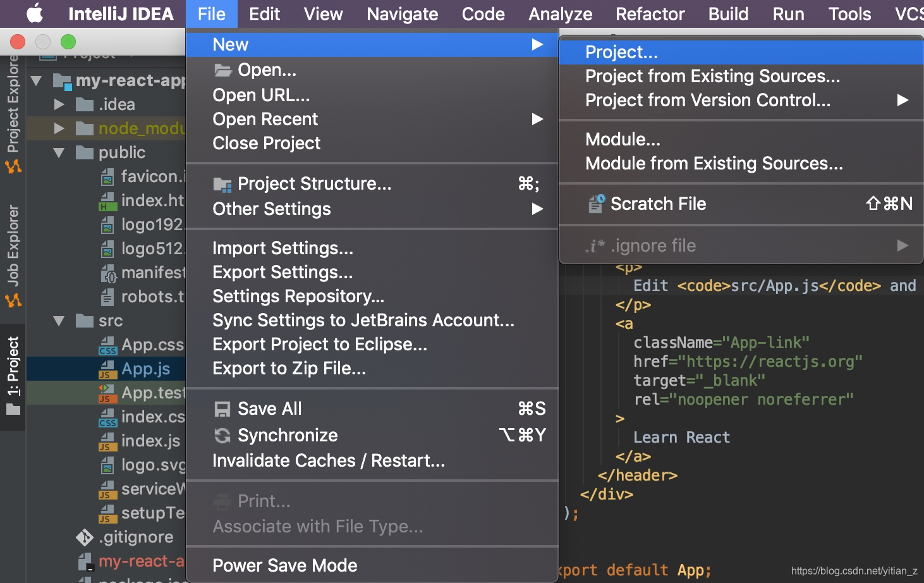Image resolution: width=924 pixels, height=583 pixels.
Task: Click the serviceWorker JS file icon
Action: [x=107, y=489]
